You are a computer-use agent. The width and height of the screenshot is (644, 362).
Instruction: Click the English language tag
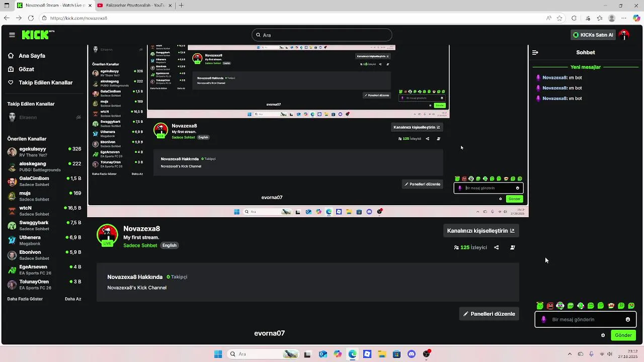pyautogui.click(x=170, y=245)
